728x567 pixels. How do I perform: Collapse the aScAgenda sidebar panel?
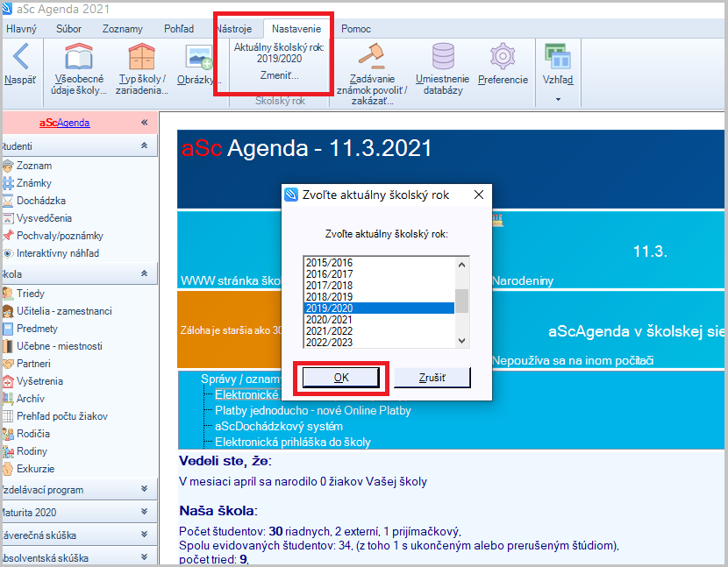145,123
